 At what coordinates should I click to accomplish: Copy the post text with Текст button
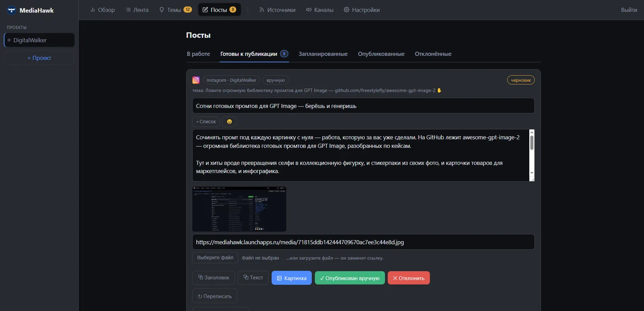[x=253, y=278]
